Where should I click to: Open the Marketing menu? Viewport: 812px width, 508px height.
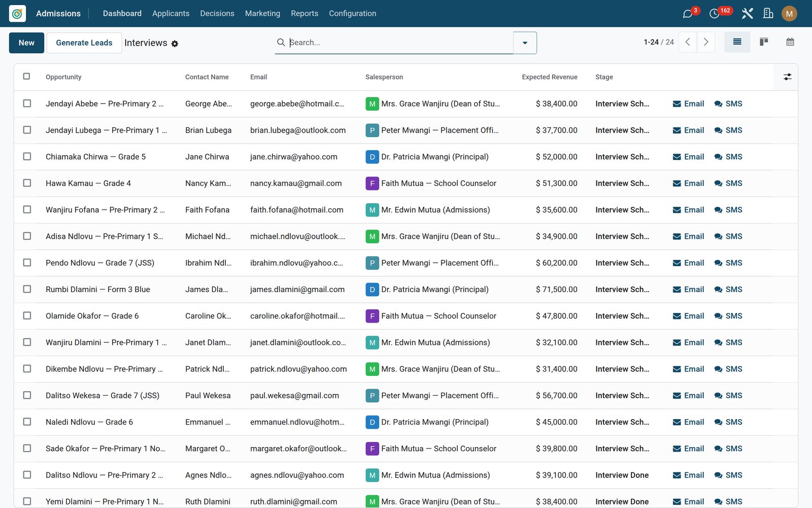pyautogui.click(x=262, y=14)
